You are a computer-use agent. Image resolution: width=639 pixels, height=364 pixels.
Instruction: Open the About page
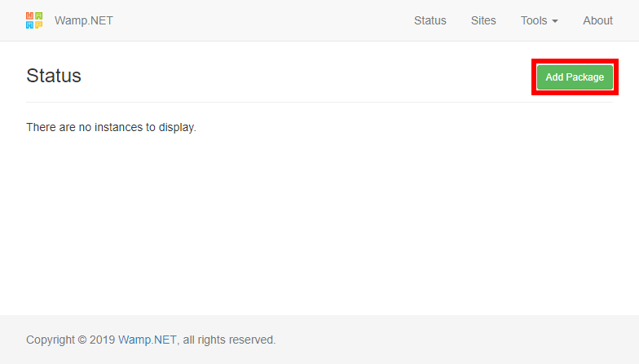point(597,20)
